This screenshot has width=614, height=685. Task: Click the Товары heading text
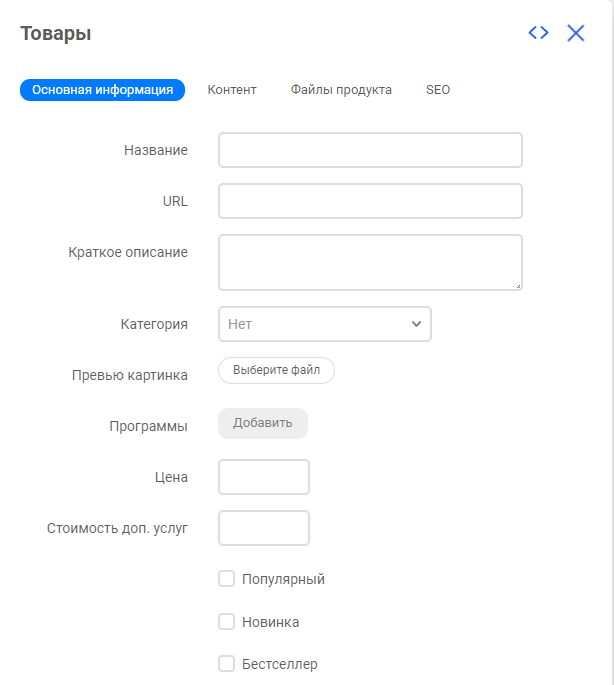click(x=56, y=33)
